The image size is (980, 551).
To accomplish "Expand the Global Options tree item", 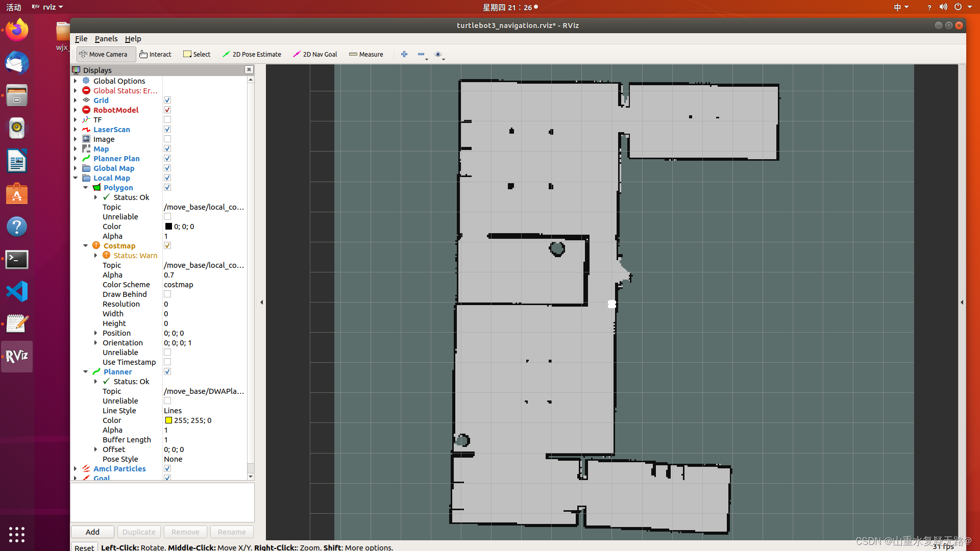I will point(76,80).
